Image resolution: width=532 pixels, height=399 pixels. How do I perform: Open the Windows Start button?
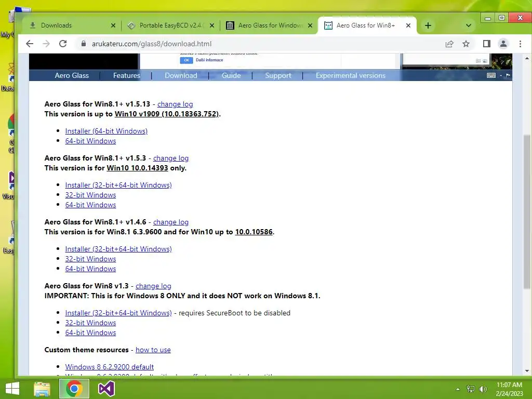(12, 389)
